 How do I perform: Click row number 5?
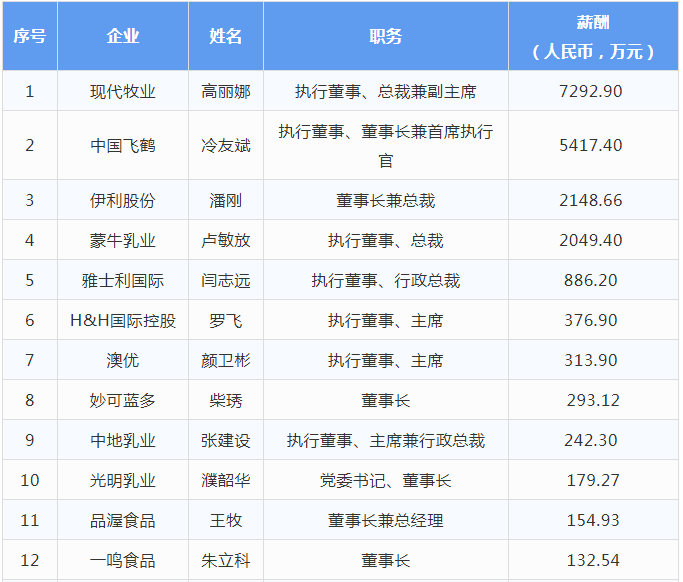click(30, 280)
